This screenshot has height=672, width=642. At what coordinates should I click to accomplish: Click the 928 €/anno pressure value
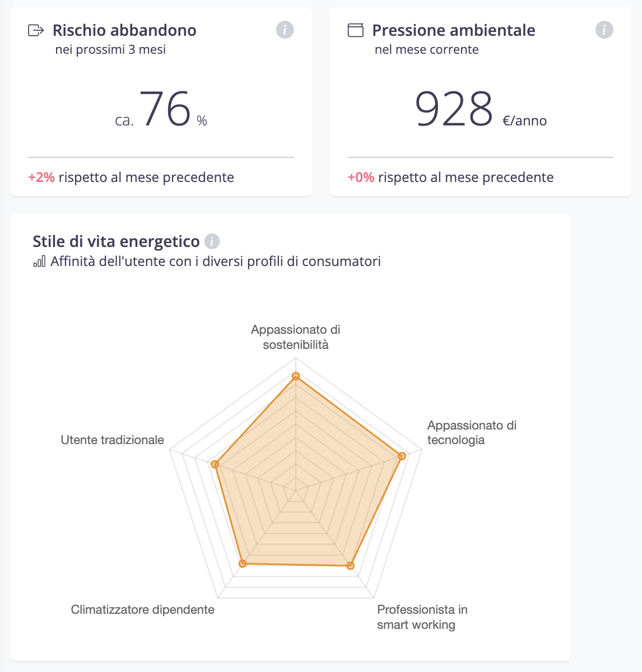click(x=454, y=109)
